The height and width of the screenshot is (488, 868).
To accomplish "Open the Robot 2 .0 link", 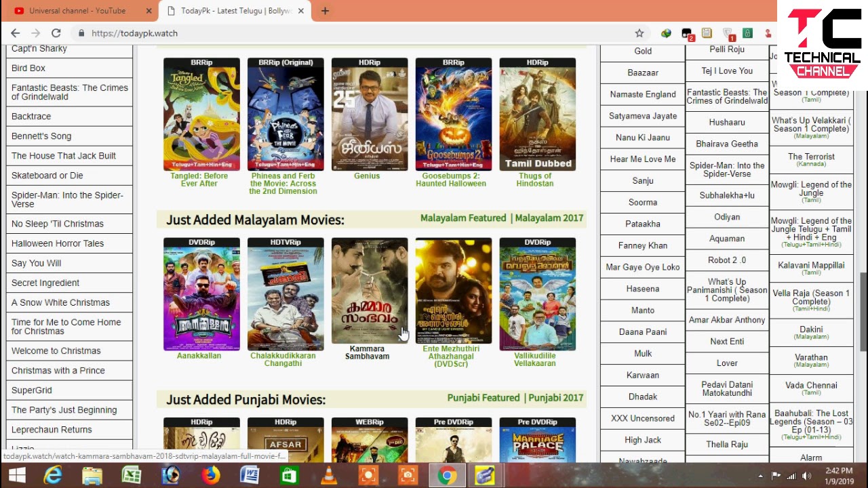I will [x=727, y=260].
